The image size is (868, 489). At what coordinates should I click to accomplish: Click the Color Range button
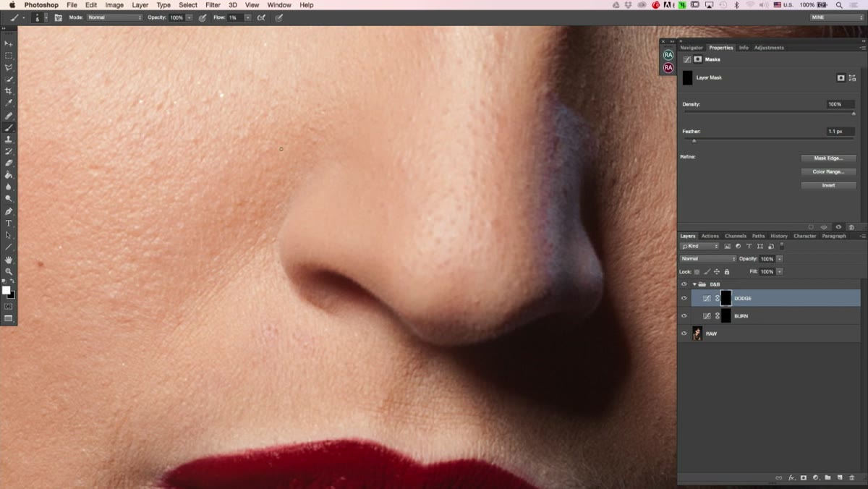[x=829, y=171]
